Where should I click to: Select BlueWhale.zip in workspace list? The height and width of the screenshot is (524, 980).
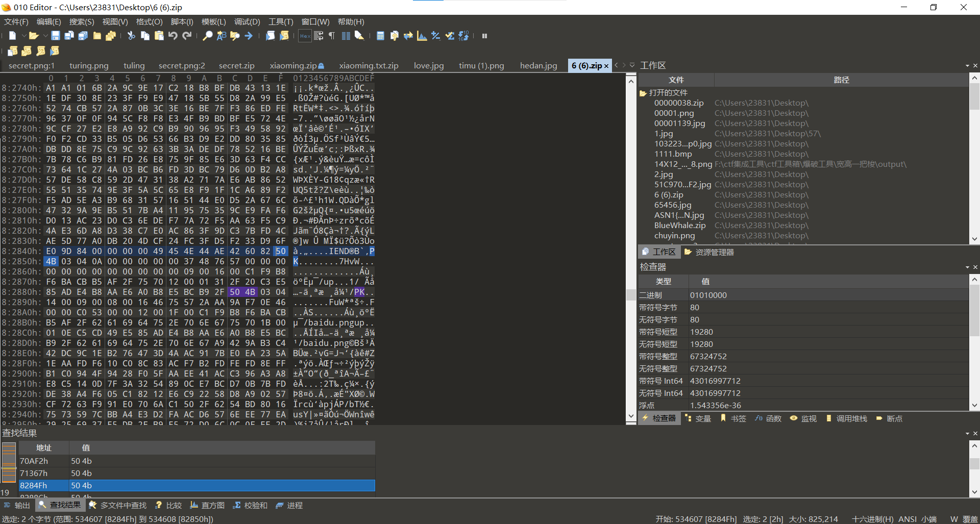680,226
